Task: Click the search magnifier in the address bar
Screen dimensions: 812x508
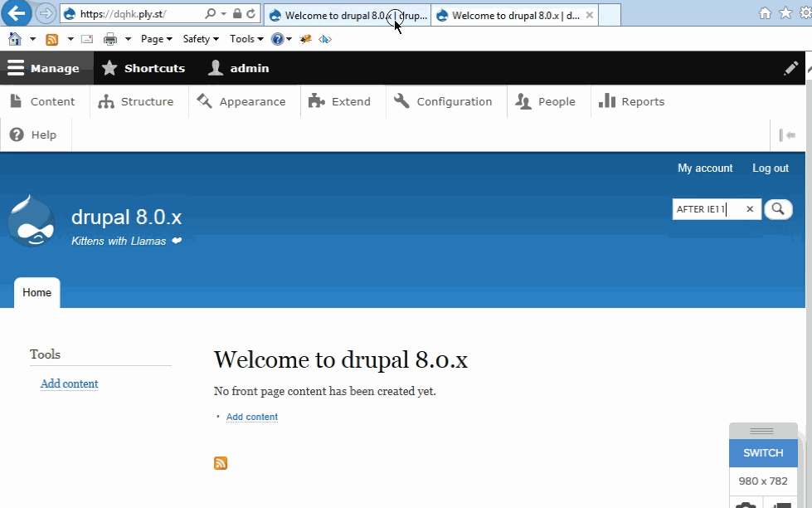Action: click(210, 13)
